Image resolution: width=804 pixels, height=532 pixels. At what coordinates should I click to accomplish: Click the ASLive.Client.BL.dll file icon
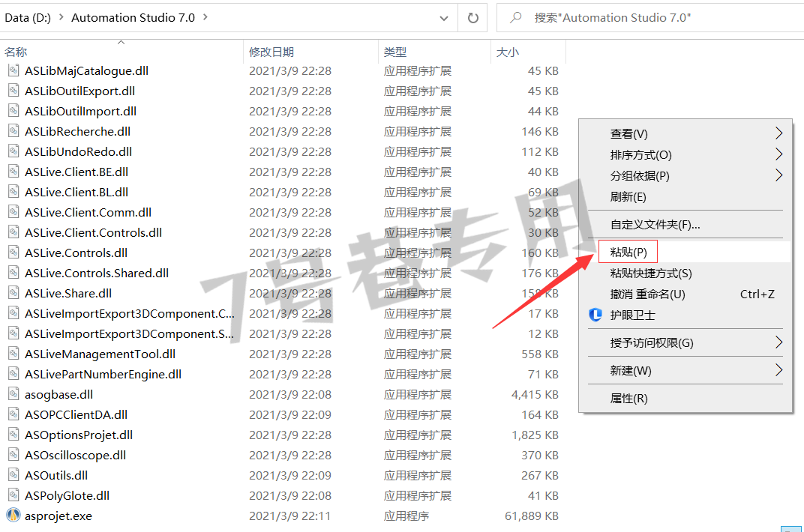(x=13, y=192)
